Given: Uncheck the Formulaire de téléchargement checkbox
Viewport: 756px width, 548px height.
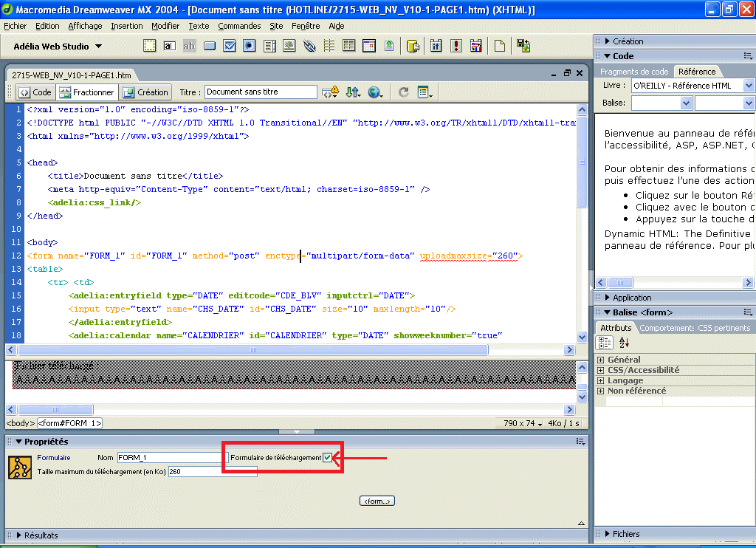Looking at the screenshot, I should 327,458.
